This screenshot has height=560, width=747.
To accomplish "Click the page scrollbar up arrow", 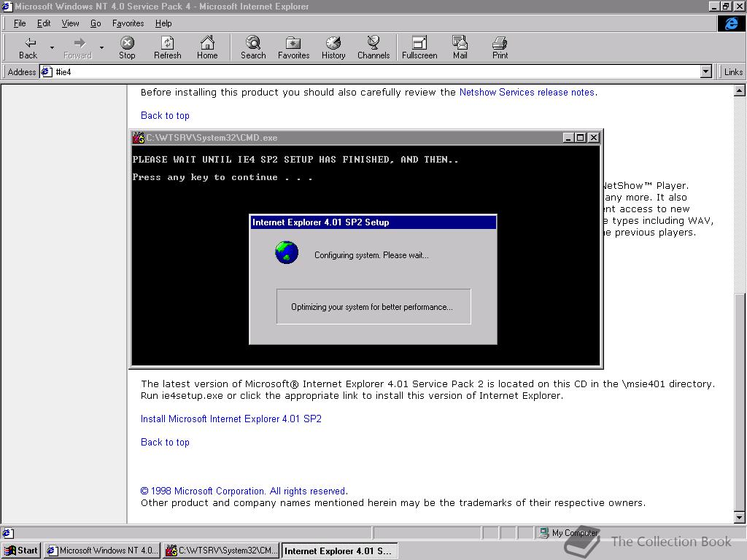I will point(740,90).
